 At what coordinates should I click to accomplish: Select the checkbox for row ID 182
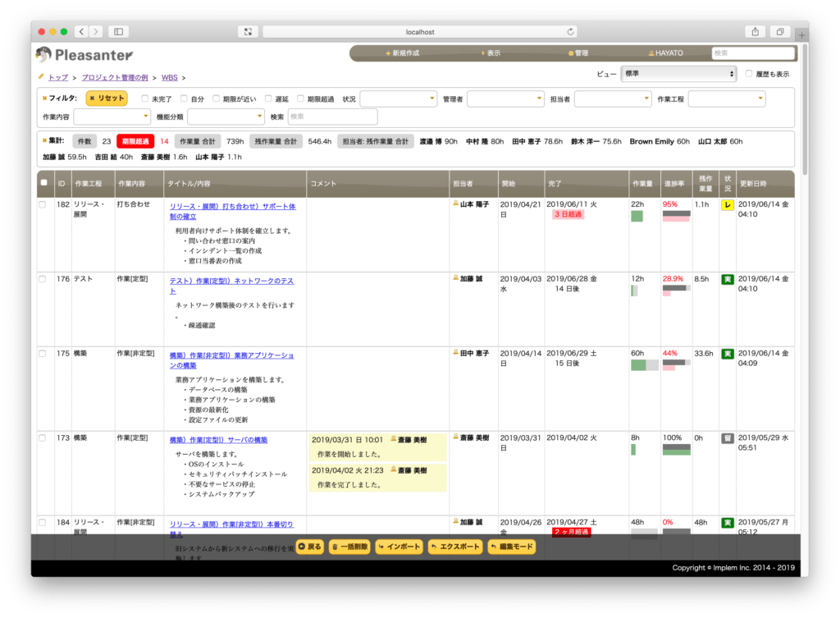[43, 204]
